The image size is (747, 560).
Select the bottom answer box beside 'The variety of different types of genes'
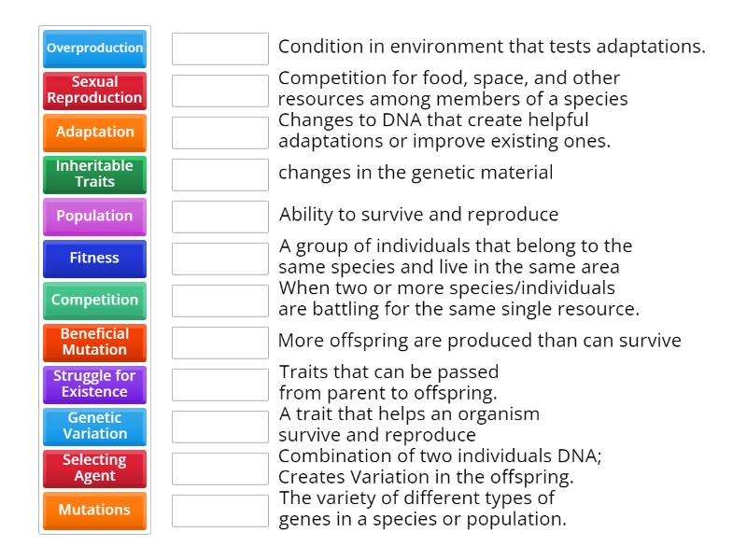219,509
